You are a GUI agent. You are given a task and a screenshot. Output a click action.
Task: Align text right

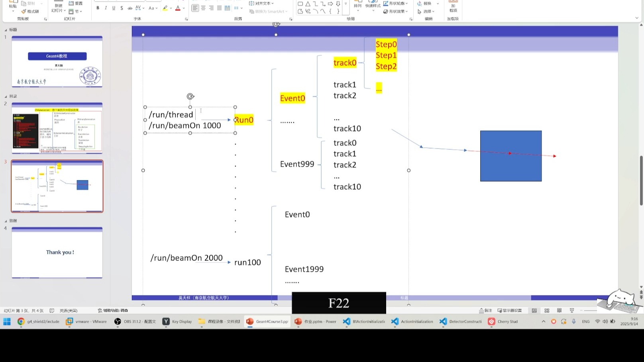[x=211, y=8]
